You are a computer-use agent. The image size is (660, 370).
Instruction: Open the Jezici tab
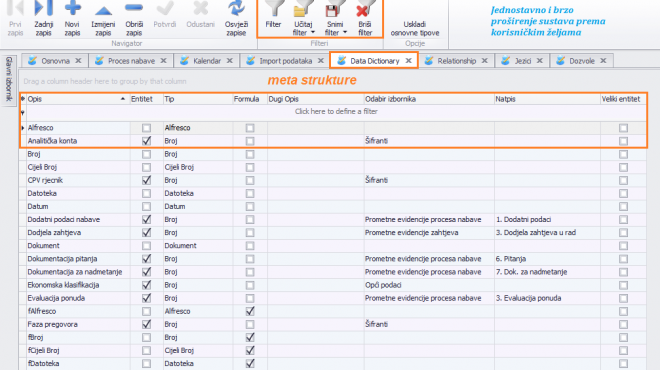[x=522, y=61]
